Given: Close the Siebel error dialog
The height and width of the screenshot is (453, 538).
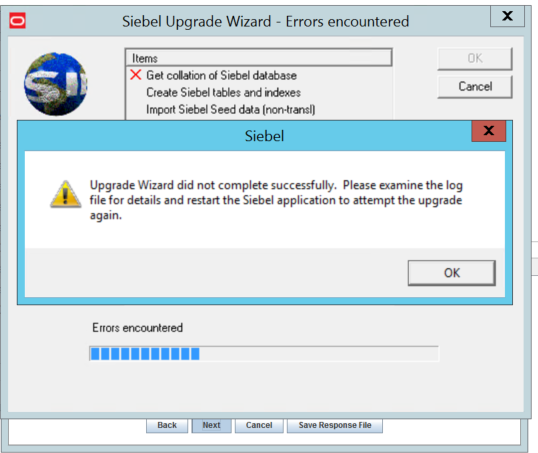Looking at the screenshot, I should click(x=489, y=131).
